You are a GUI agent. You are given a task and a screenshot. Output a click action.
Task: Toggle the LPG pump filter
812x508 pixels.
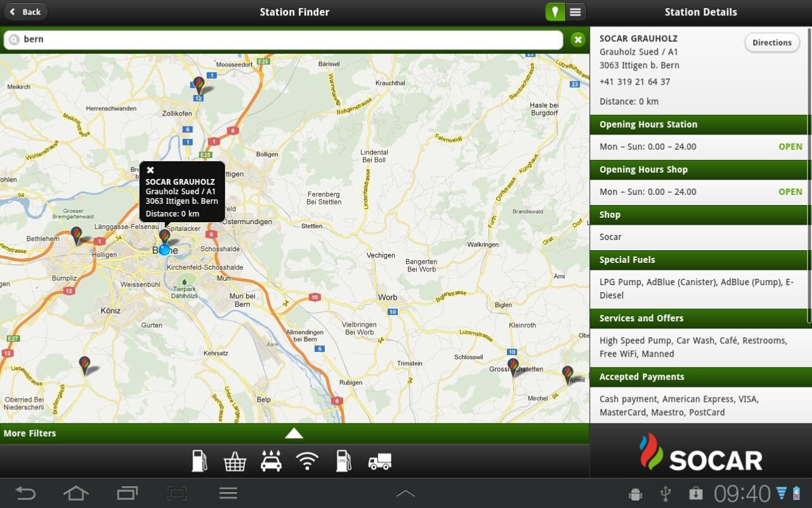coord(343,461)
